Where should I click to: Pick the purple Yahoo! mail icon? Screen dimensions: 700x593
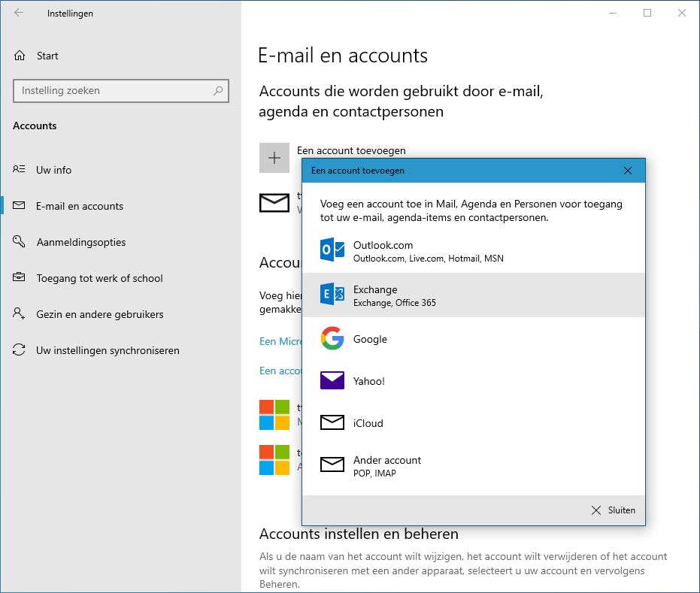(332, 381)
